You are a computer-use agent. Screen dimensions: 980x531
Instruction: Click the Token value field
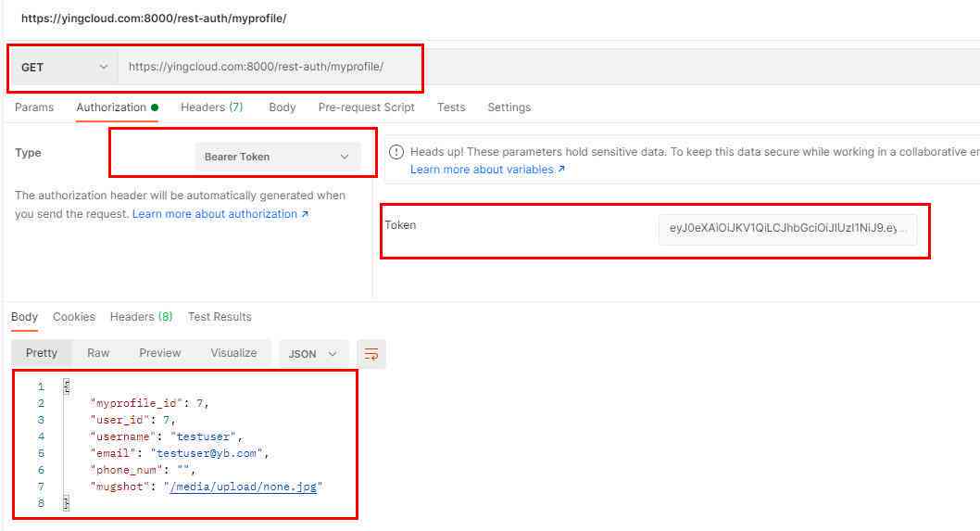(787, 228)
